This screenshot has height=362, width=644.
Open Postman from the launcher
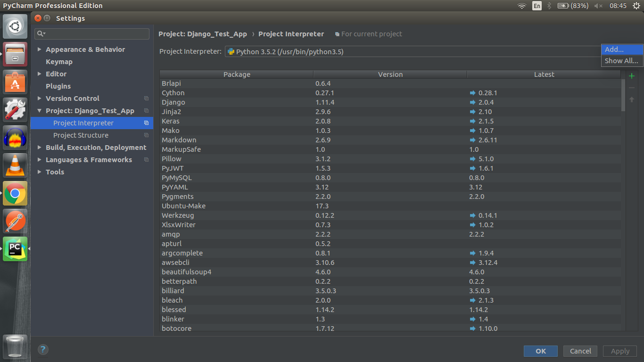(x=15, y=221)
